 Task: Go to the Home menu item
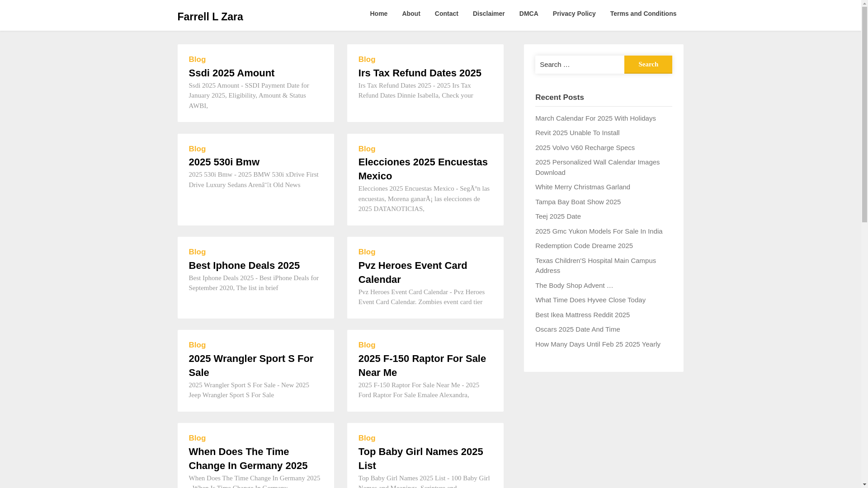tap(378, 14)
